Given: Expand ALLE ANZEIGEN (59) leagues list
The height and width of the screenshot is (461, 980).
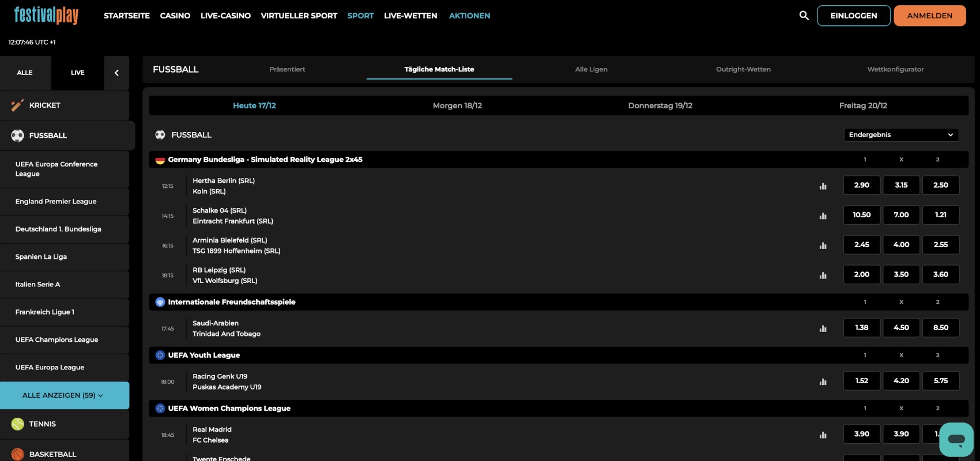Looking at the screenshot, I should pos(64,395).
